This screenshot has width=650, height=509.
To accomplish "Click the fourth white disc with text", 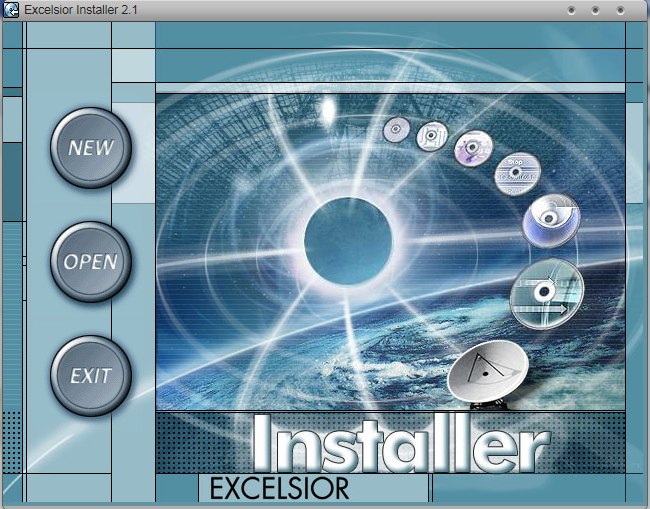I will (518, 175).
